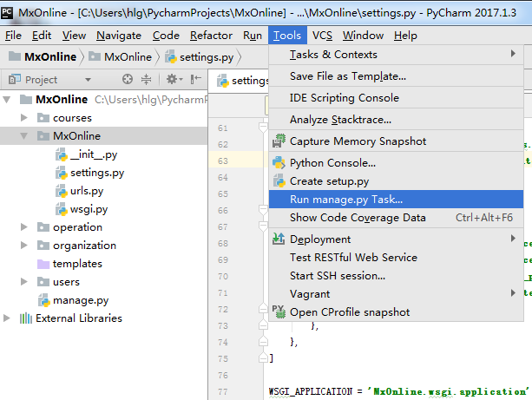Click the collapse all icon in Project panel
The image size is (532, 400).
coord(146,79)
